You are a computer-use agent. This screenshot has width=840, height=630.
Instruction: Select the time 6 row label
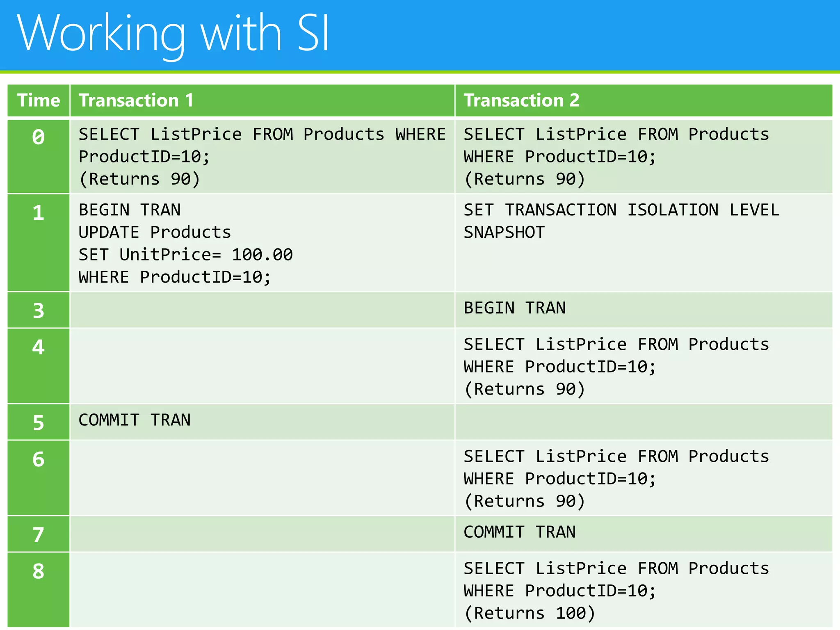pyautogui.click(x=39, y=459)
